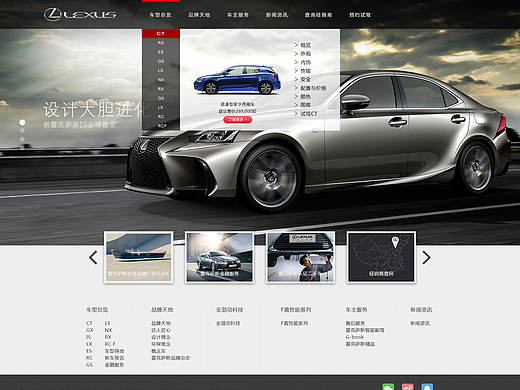520x390 pixels.
Task: Click the 全混动科技 link under its heading
Action: coord(228,323)
